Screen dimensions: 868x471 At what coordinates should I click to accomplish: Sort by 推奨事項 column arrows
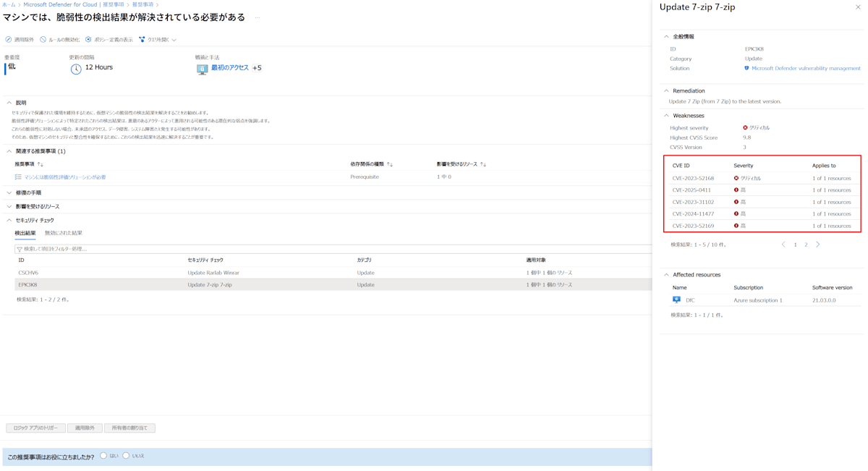pos(40,164)
